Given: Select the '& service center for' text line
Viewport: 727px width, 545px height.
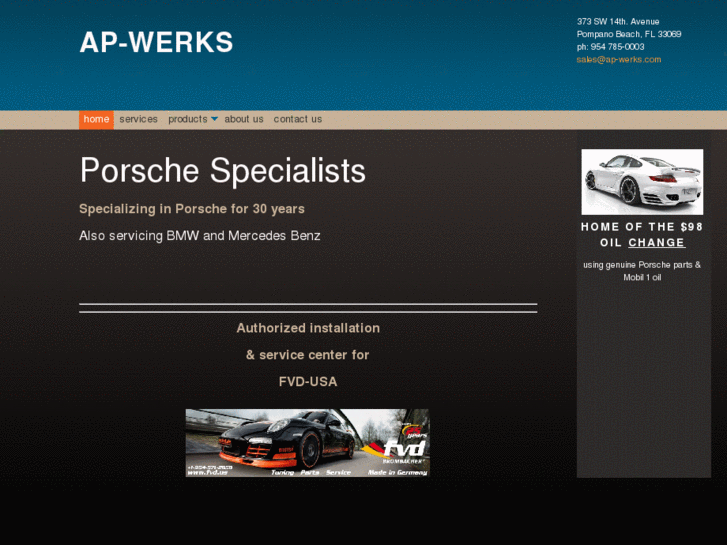Looking at the screenshot, I should click(x=307, y=355).
